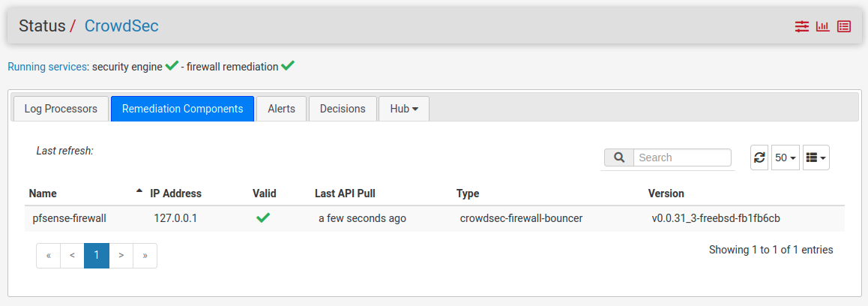This screenshot has width=868, height=306.
Task: Switch to the Log Processors tab
Action: pos(61,109)
